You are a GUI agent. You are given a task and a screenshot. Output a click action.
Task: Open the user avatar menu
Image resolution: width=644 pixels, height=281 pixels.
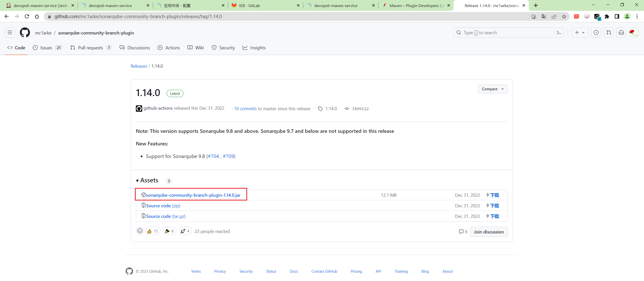click(634, 32)
